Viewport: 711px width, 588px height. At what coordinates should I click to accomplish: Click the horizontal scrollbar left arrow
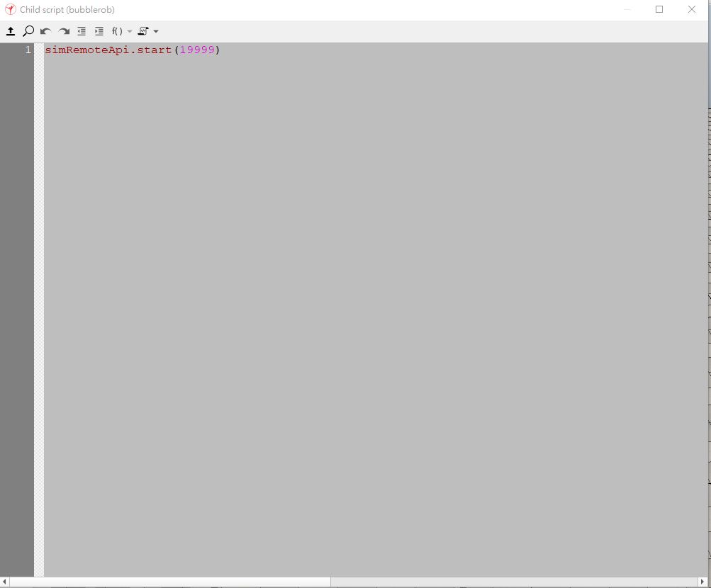4,582
